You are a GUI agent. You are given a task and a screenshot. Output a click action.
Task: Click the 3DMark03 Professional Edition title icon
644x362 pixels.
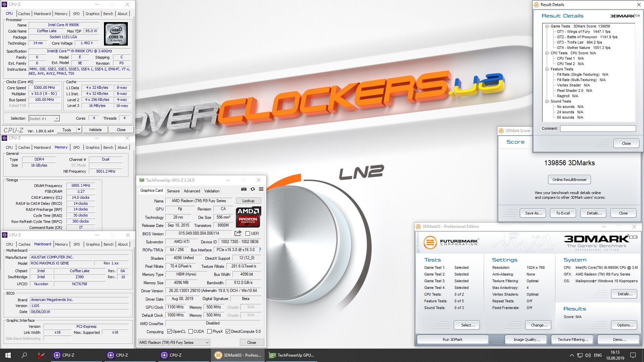[418, 227]
